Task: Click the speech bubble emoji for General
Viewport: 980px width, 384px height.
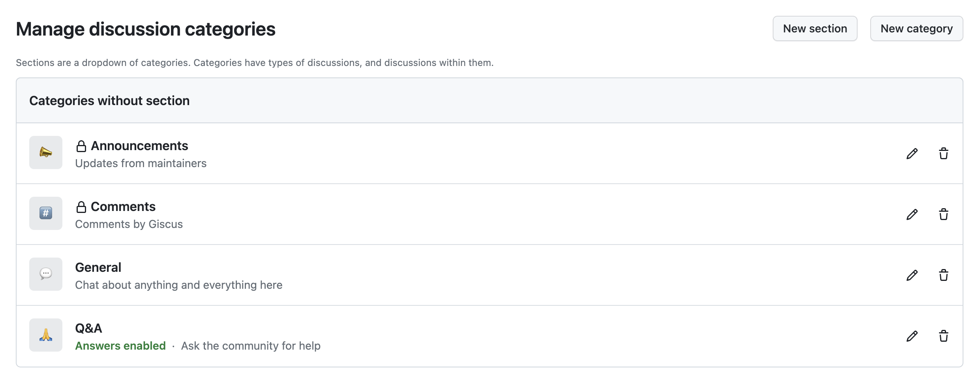Action: coord(46,274)
